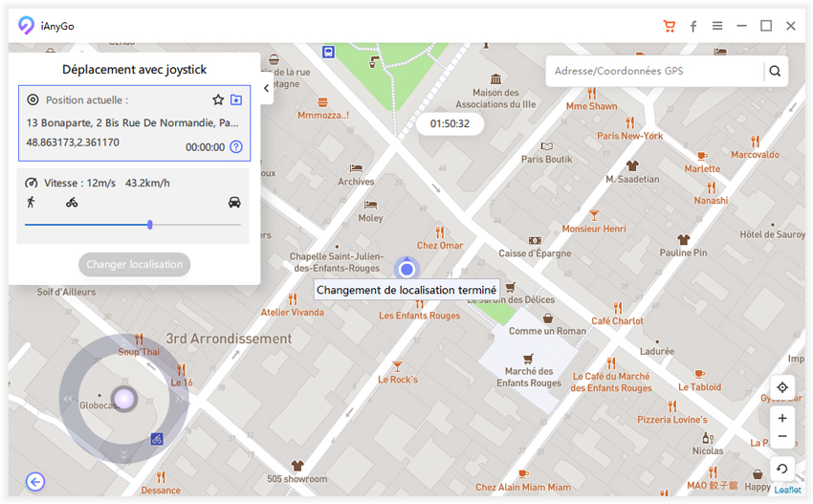Push joystick right arrow
Image resolution: width=813 pixels, height=504 pixels.
click(179, 399)
